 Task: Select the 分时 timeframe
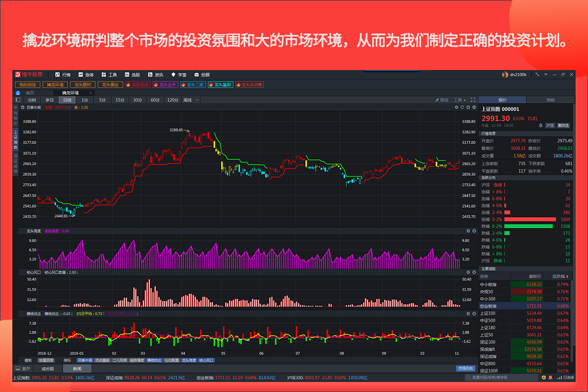click(32, 100)
